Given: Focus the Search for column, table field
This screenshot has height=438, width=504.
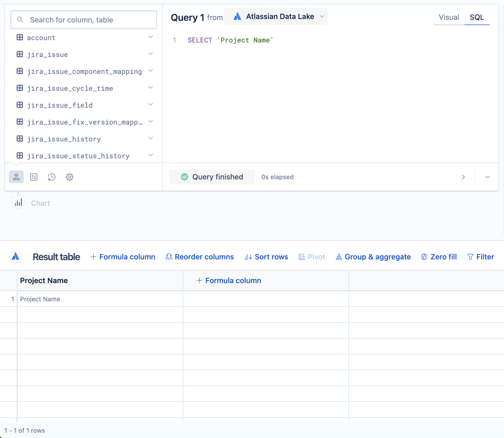Looking at the screenshot, I should (84, 20).
